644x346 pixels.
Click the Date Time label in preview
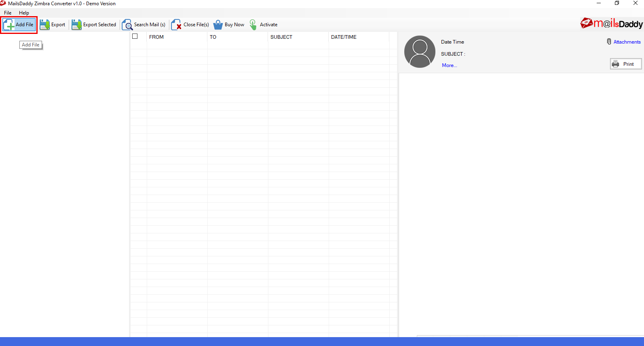pos(452,42)
